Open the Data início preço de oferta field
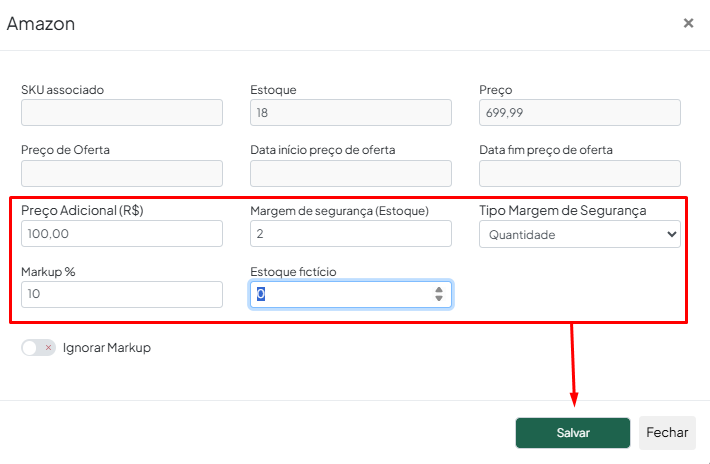Screen dimensions: 710x464 tap(351, 173)
